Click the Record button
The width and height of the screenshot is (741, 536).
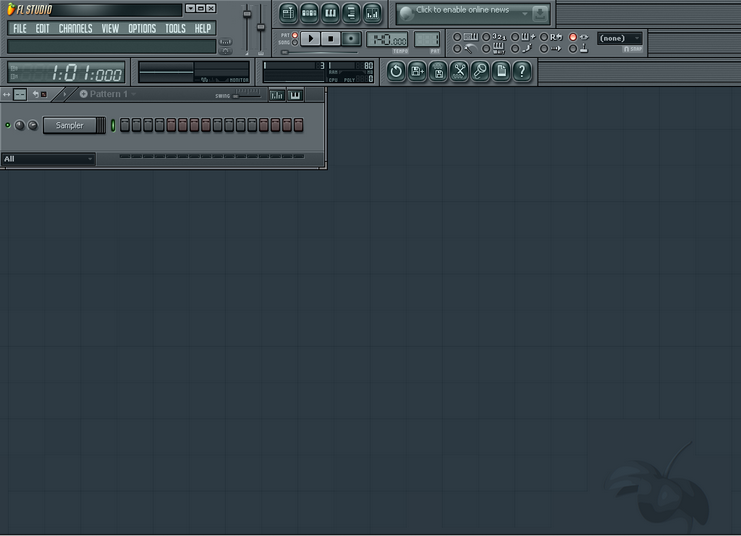click(351, 39)
